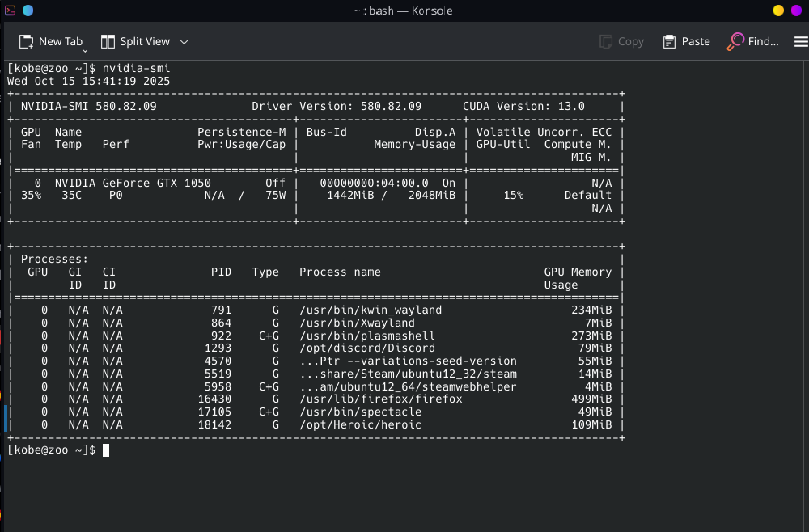Click the Split View icon
Image resolution: width=809 pixels, height=532 pixels.
(108, 41)
